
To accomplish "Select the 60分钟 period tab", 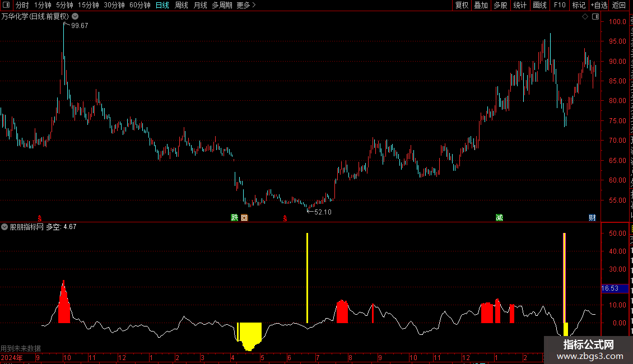I will pyautogui.click(x=140, y=5).
